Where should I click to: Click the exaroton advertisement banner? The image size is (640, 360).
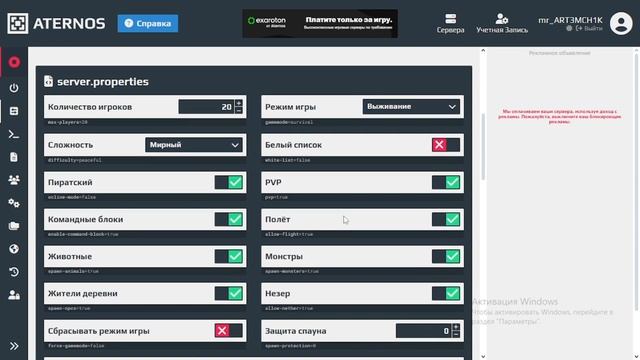point(320,24)
